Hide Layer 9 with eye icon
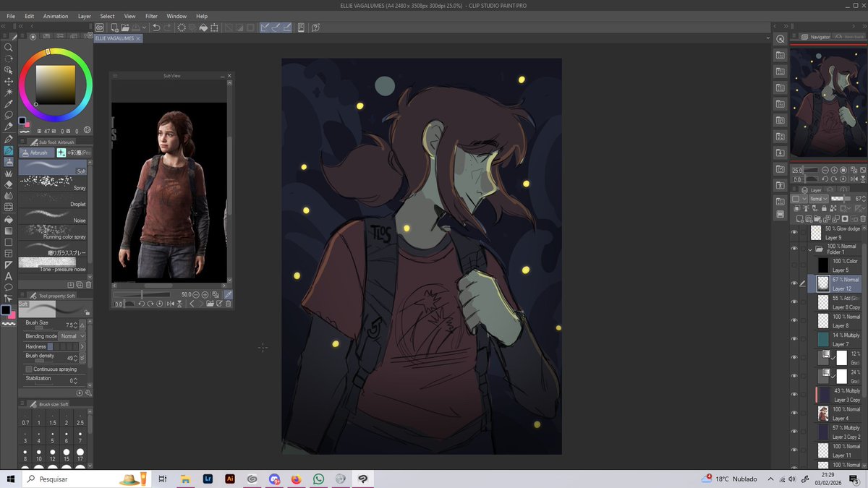Screen dimensions: 868x488 click(x=794, y=233)
